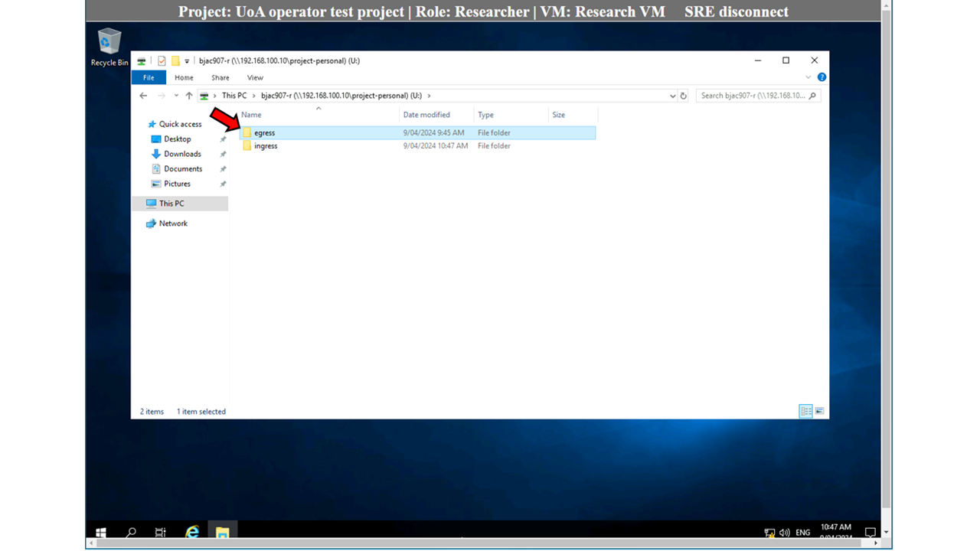The image size is (980, 551).
Task: Click chevron after project-personal (U:) breadcrumb
Action: click(x=429, y=96)
